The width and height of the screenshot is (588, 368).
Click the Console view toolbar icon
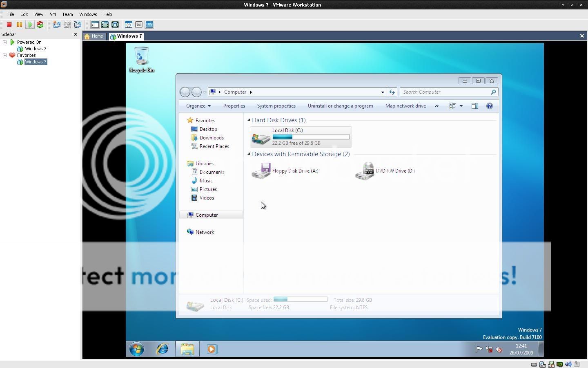click(x=149, y=25)
